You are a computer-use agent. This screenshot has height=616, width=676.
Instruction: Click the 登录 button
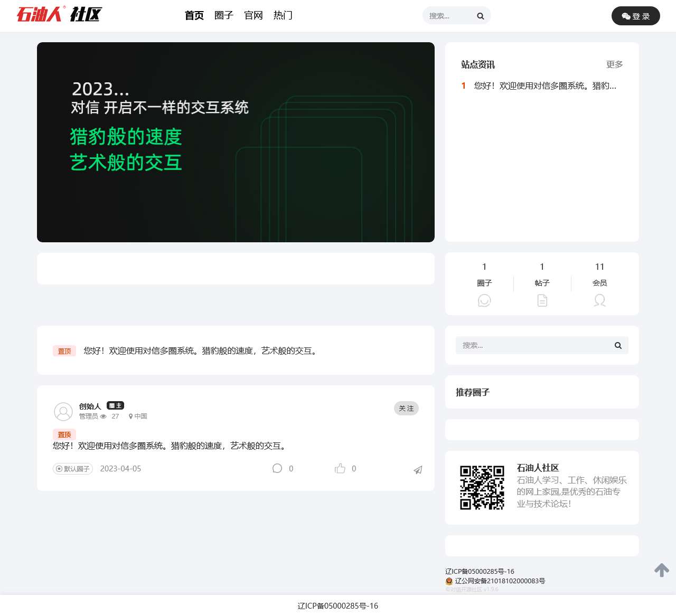click(636, 16)
